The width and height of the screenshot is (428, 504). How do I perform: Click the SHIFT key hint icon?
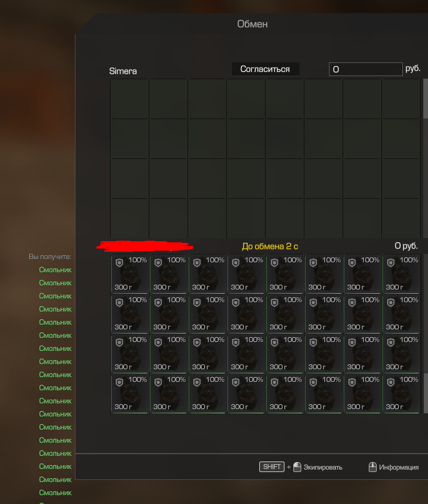pyautogui.click(x=271, y=467)
